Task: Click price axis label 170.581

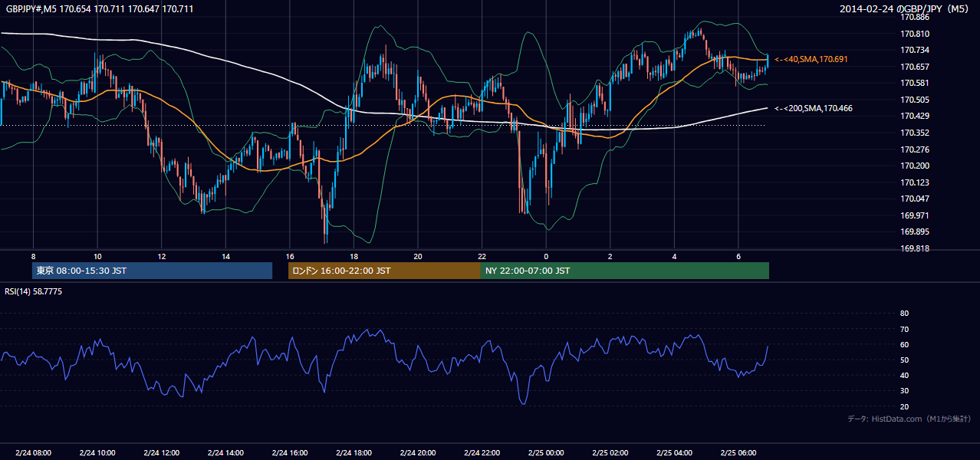Action: (x=916, y=83)
